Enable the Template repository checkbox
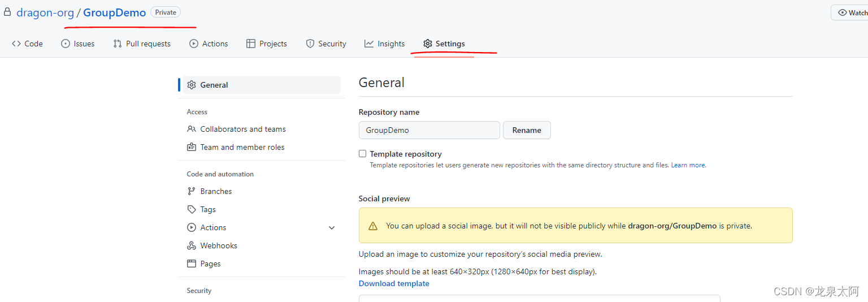 (363, 154)
